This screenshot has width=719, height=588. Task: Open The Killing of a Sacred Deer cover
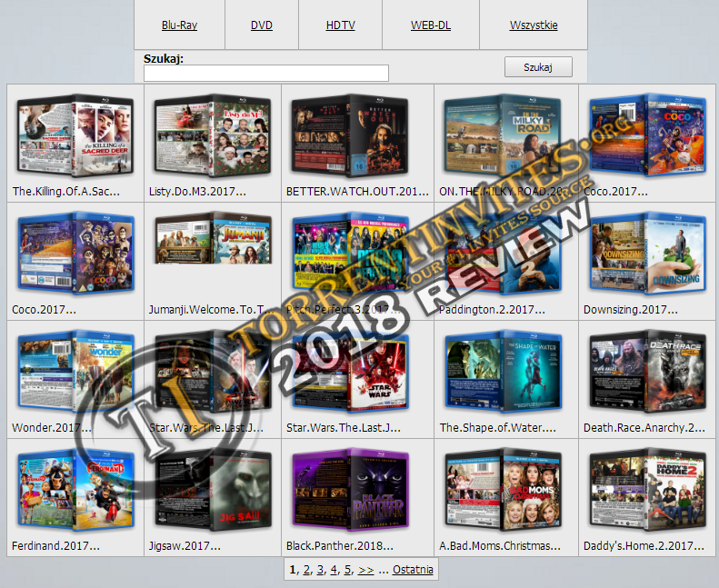coord(75,135)
